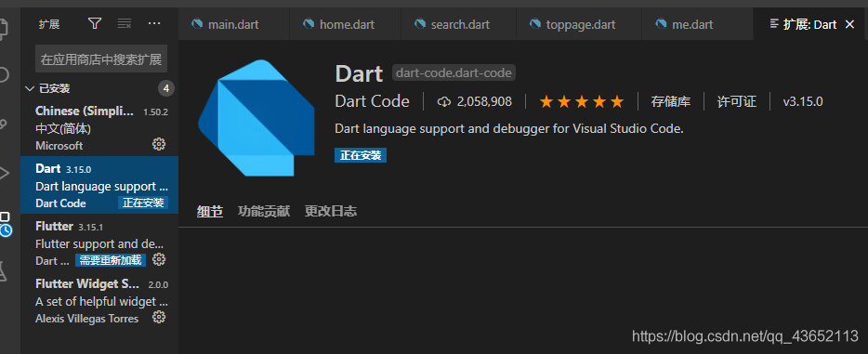Click the download count cloud icon

(444, 102)
